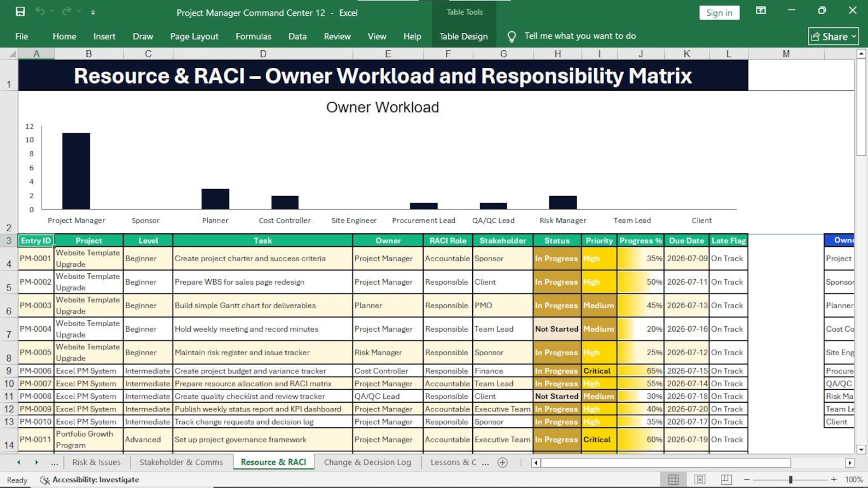Select column D header
The width and height of the screenshot is (868, 488).
(x=263, y=54)
